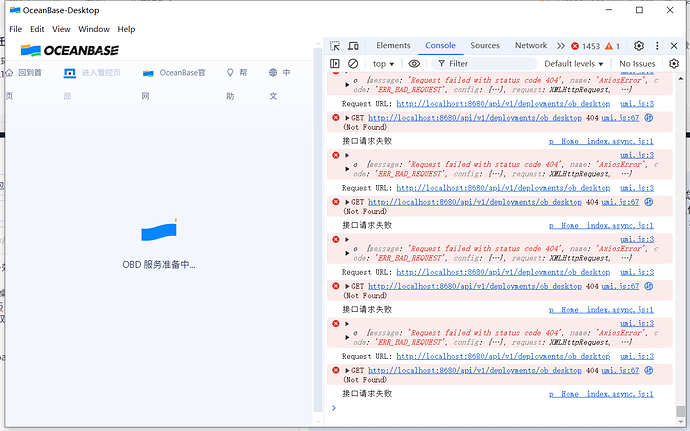The width and height of the screenshot is (690, 431).
Task: Click the 帮助 help icon
Action: [x=230, y=72]
